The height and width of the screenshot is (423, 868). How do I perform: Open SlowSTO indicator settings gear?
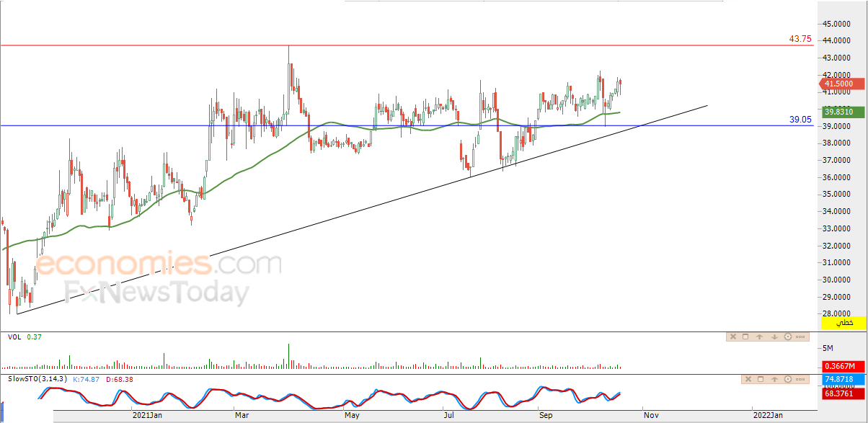[x=788, y=379]
